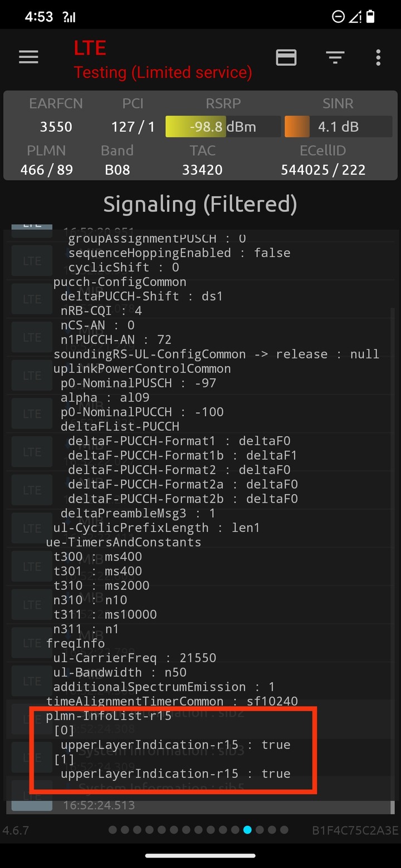The image size is (401, 868).
Task: Tap the Testing (Limited service) status text
Action: pyautogui.click(x=163, y=72)
